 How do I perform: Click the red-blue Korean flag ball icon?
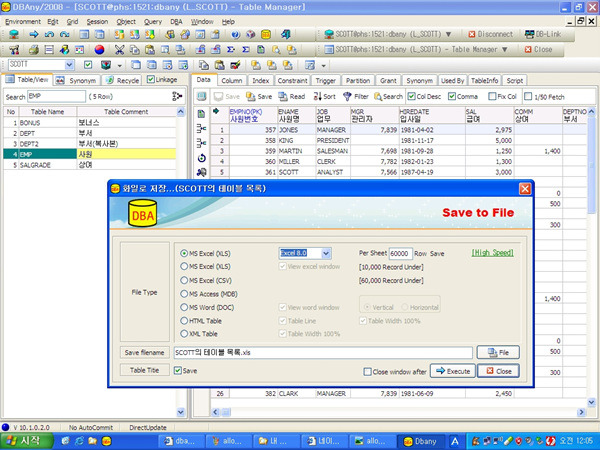pyautogui.click(x=99, y=50)
